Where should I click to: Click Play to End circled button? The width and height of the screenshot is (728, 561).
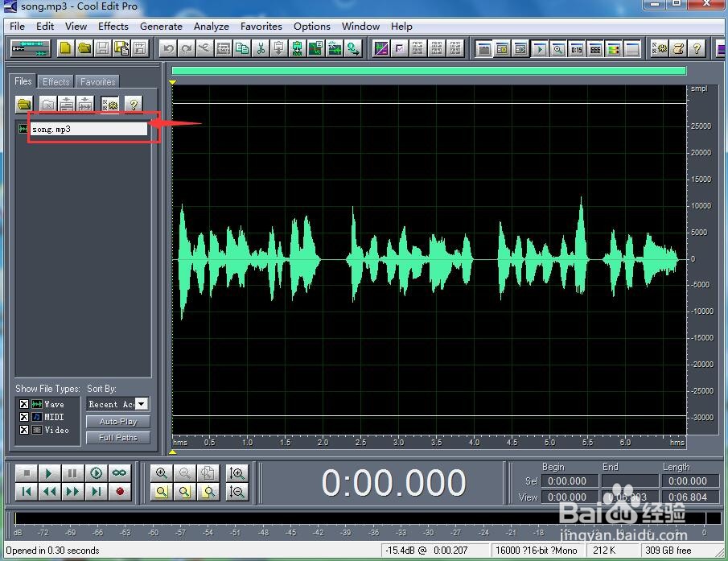pos(96,472)
